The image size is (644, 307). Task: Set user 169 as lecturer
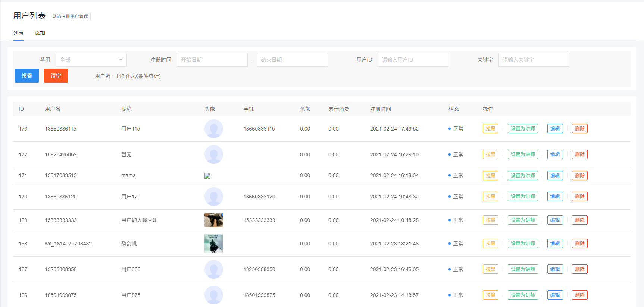click(523, 220)
